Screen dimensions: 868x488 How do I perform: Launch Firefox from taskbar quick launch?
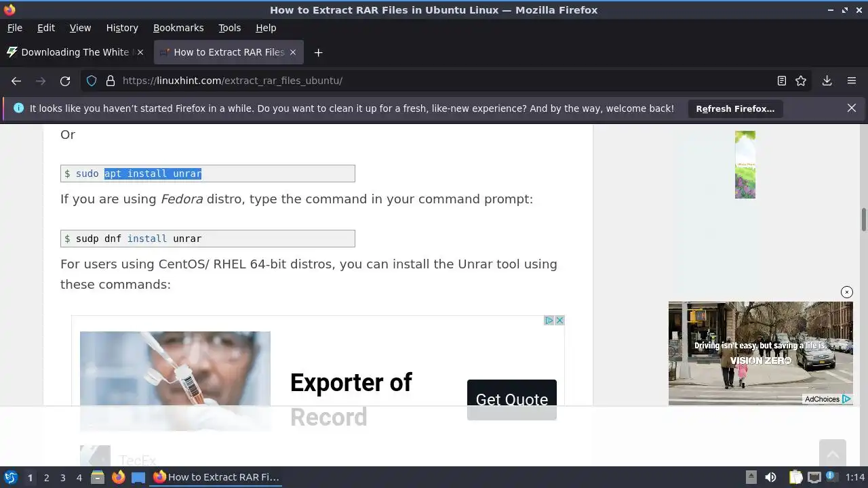coord(118,477)
